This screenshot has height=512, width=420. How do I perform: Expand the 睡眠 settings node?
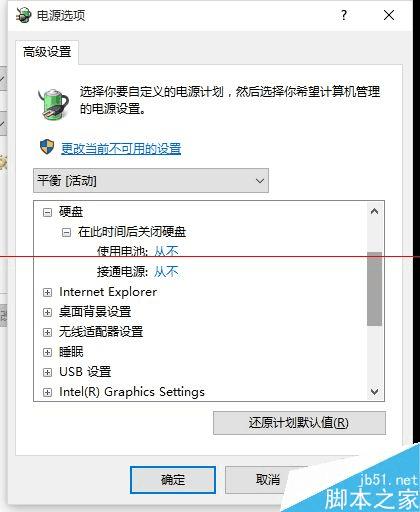(47, 352)
